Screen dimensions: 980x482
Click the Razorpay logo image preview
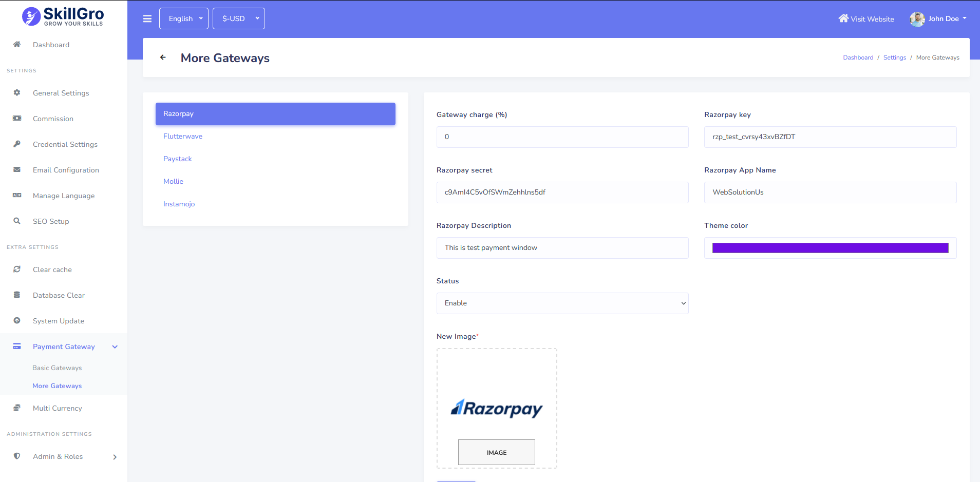(x=497, y=409)
